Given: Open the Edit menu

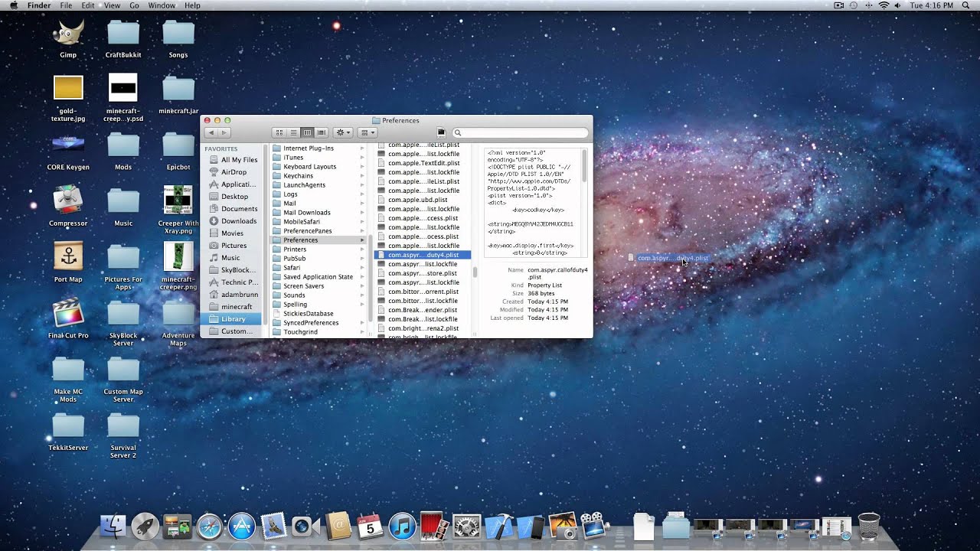Looking at the screenshot, I should [x=88, y=5].
